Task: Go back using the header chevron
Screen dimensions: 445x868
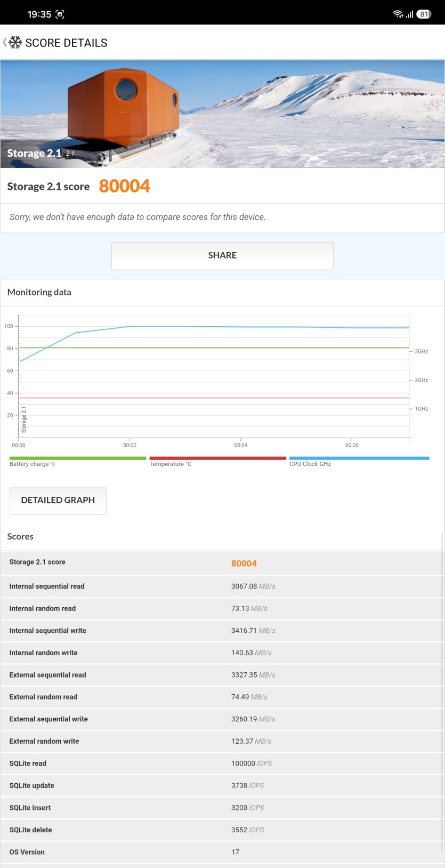Action: tap(5, 42)
